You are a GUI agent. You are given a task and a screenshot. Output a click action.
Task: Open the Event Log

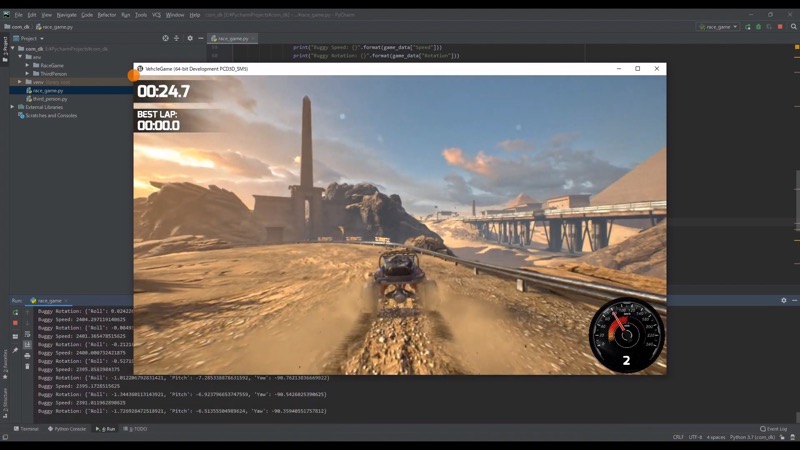(x=773, y=429)
